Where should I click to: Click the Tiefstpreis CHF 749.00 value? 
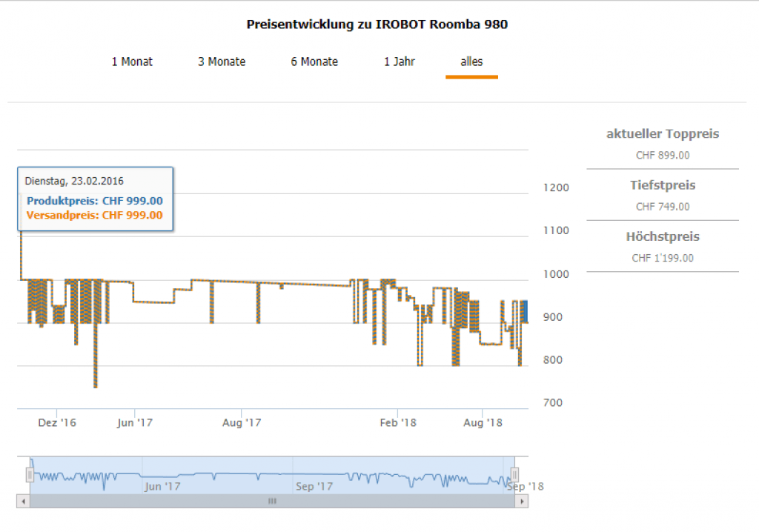pyautogui.click(x=663, y=207)
